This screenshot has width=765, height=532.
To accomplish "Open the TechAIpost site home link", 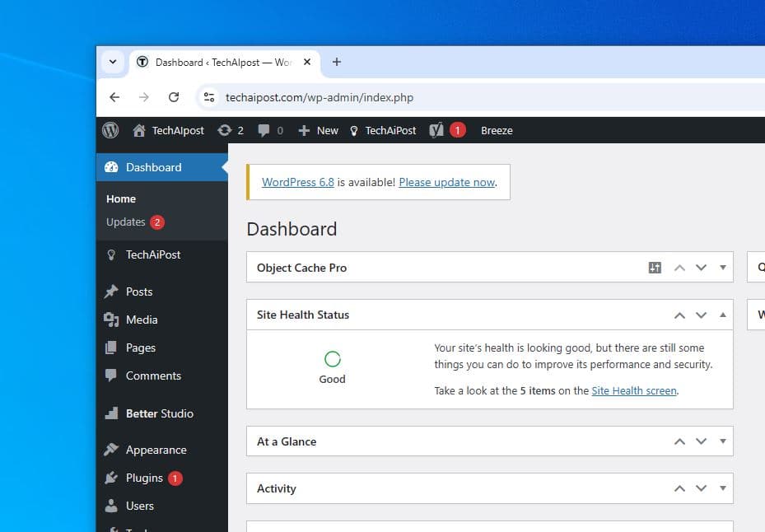I will pyautogui.click(x=168, y=130).
